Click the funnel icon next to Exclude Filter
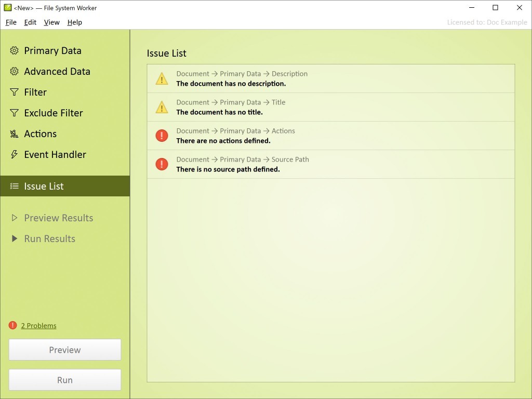This screenshot has height=399, width=532. click(14, 113)
